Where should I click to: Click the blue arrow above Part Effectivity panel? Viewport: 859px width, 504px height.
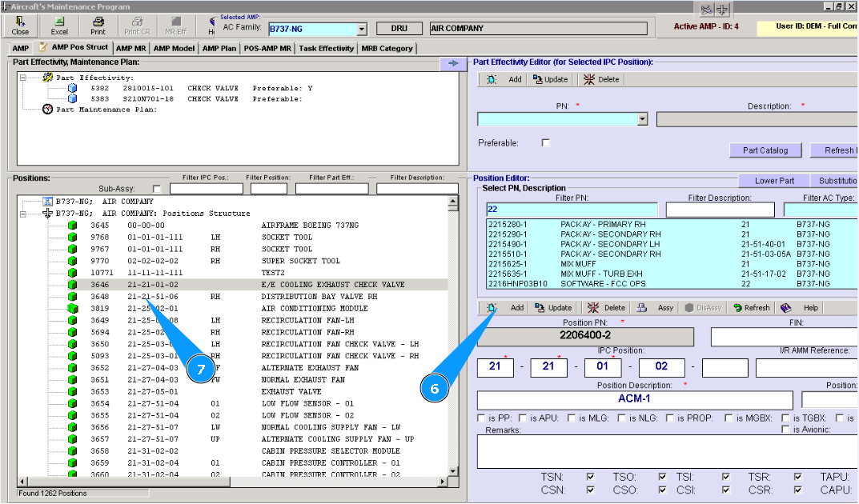tap(453, 63)
